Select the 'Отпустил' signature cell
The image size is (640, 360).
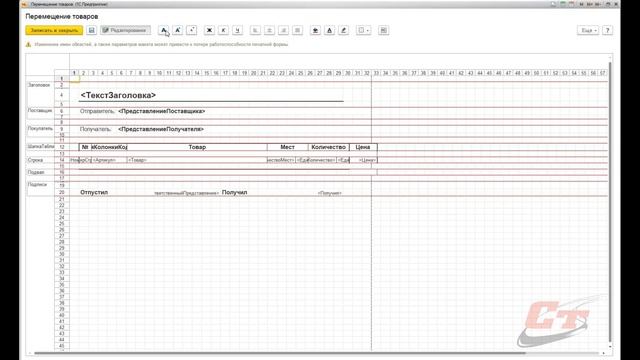[94, 192]
